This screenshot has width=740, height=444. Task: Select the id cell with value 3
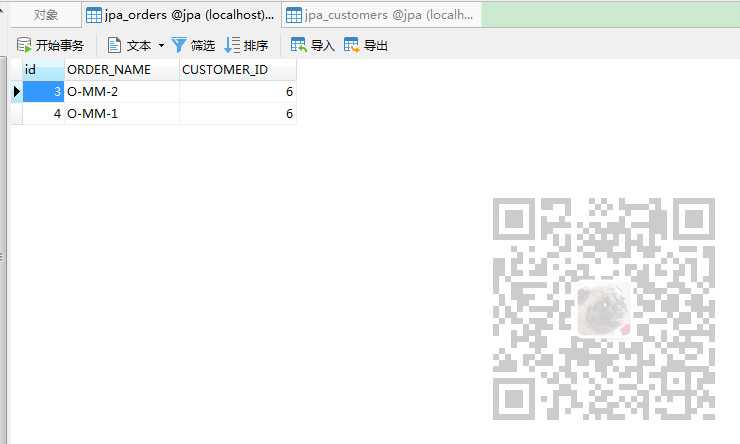pyautogui.click(x=43, y=92)
